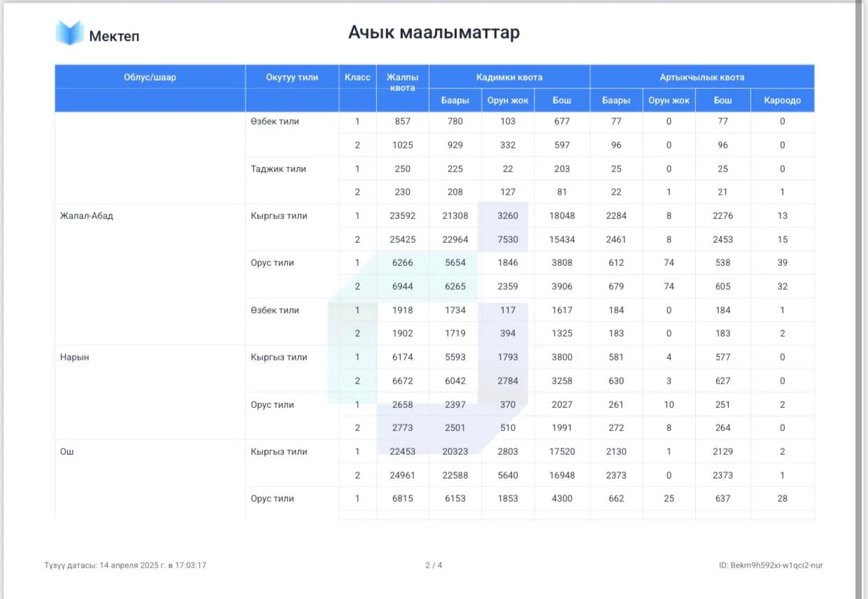868x599 pixels.
Task: Select the Жалал-Абад region row label
Action: [x=87, y=216]
